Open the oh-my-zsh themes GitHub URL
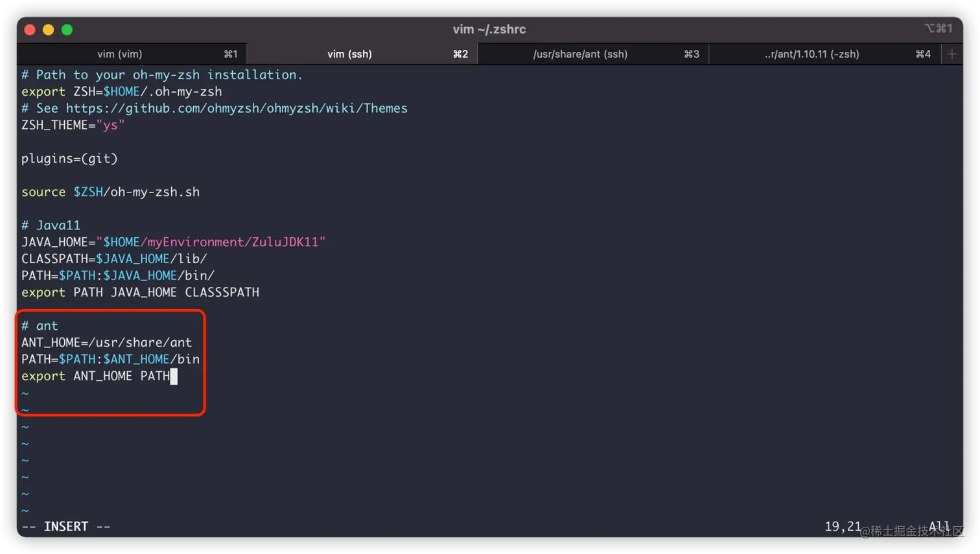 point(237,108)
